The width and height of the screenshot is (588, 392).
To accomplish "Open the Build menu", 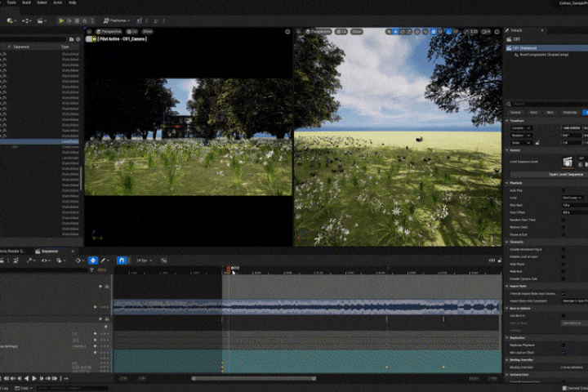I will pyautogui.click(x=26, y=2).
